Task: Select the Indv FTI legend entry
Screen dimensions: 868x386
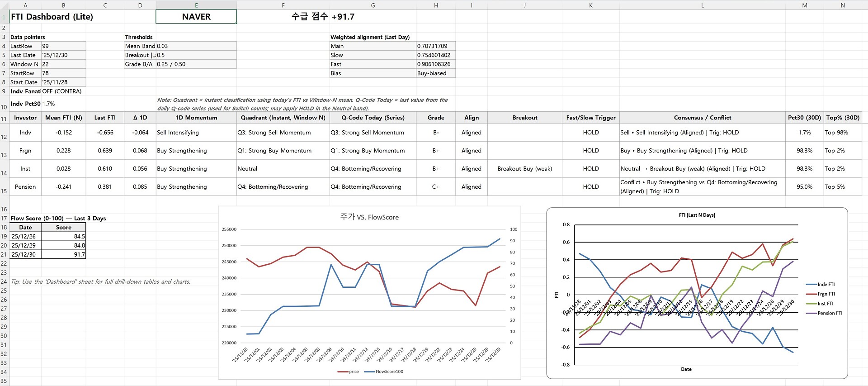Action: pos(826,285)
